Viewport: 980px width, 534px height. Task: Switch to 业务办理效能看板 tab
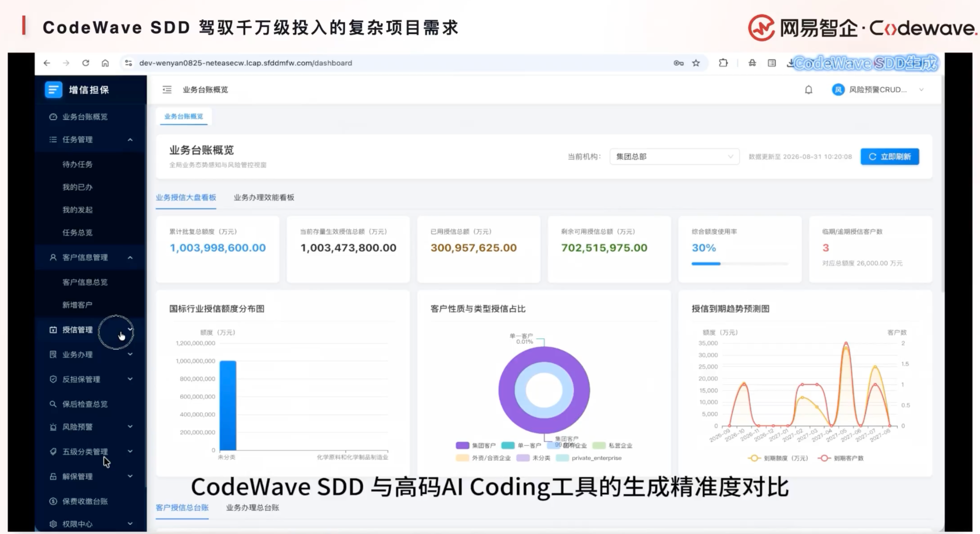coord(264,198)
